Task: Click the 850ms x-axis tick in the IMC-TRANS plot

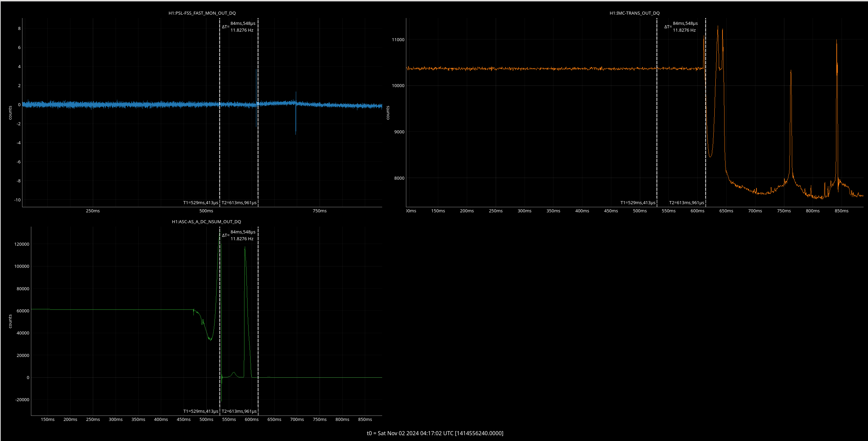Action: (x=841, y=211)
